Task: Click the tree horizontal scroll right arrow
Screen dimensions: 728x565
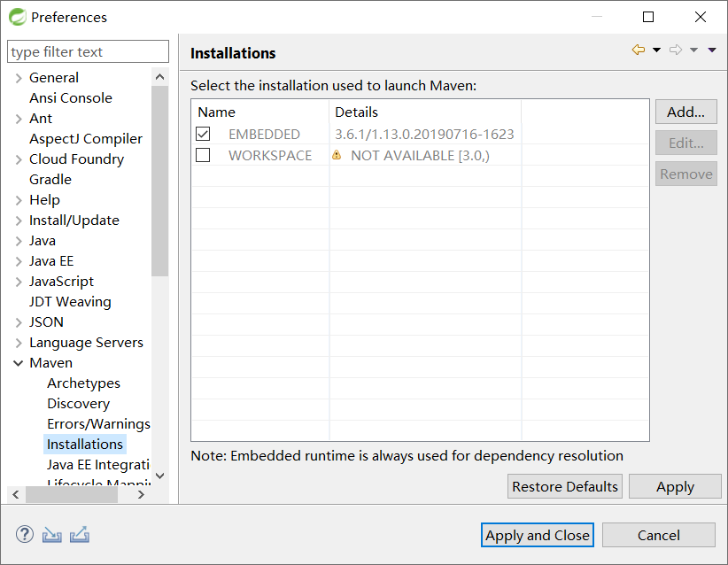Action: click(141, 494)
